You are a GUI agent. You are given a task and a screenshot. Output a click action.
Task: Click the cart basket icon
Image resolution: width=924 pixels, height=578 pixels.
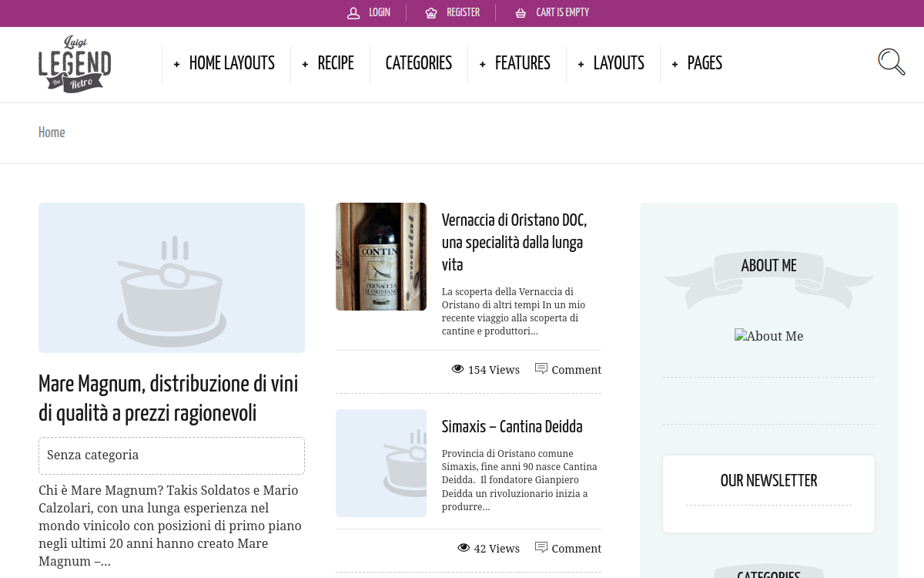(x=521, y=13)
